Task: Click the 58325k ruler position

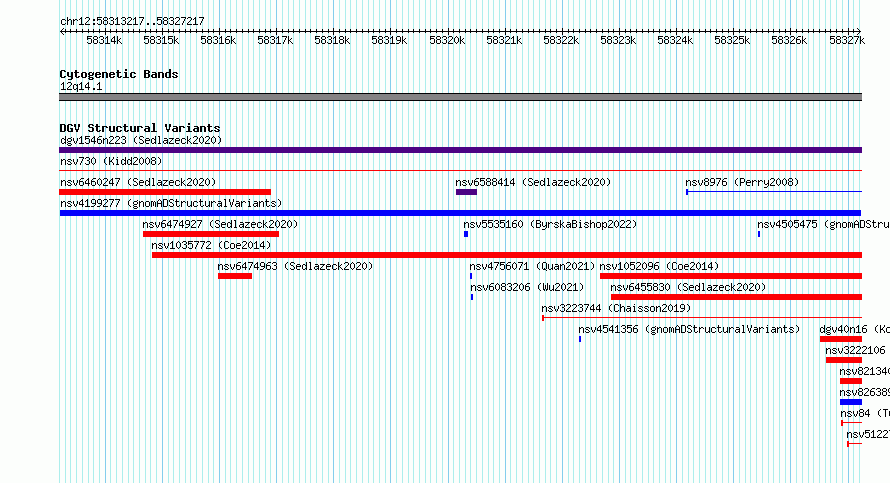Action: [x=732, y=40]
